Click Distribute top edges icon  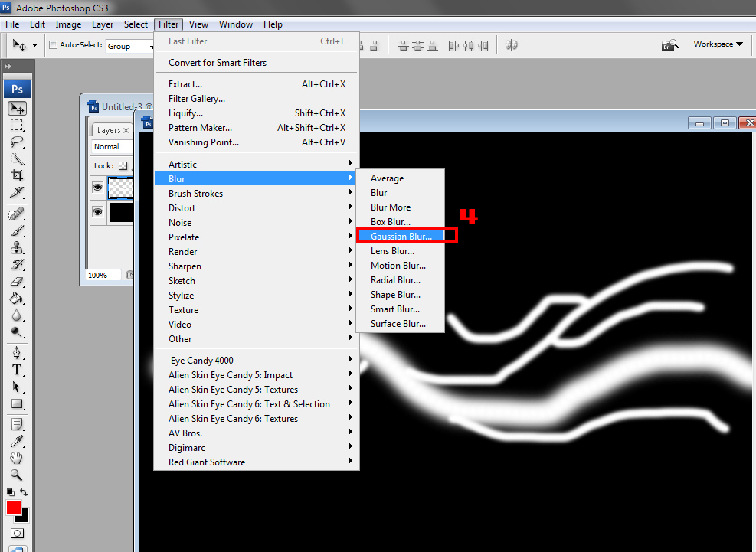coord(403,45)
